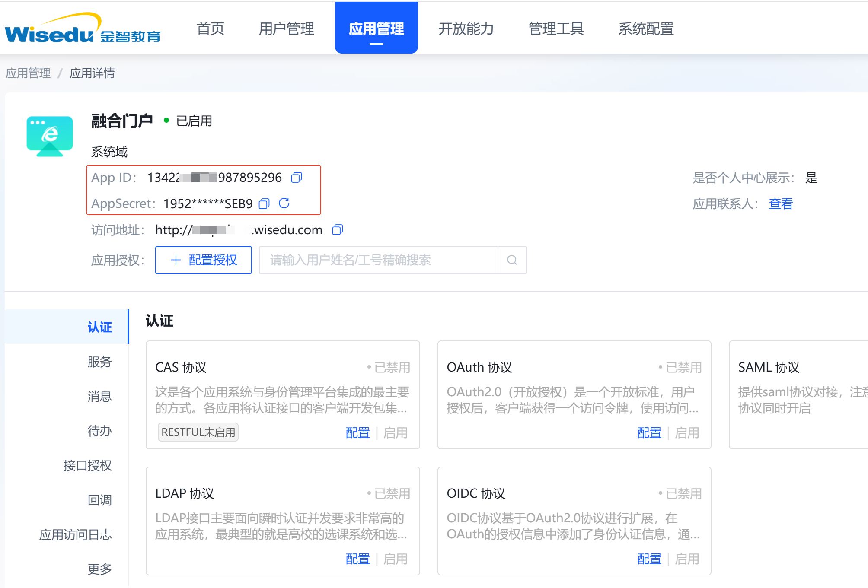This screenshot has height=588, width=868.
Task: Configure the OAuth 协议 card
Action: [x=649, y=432]
